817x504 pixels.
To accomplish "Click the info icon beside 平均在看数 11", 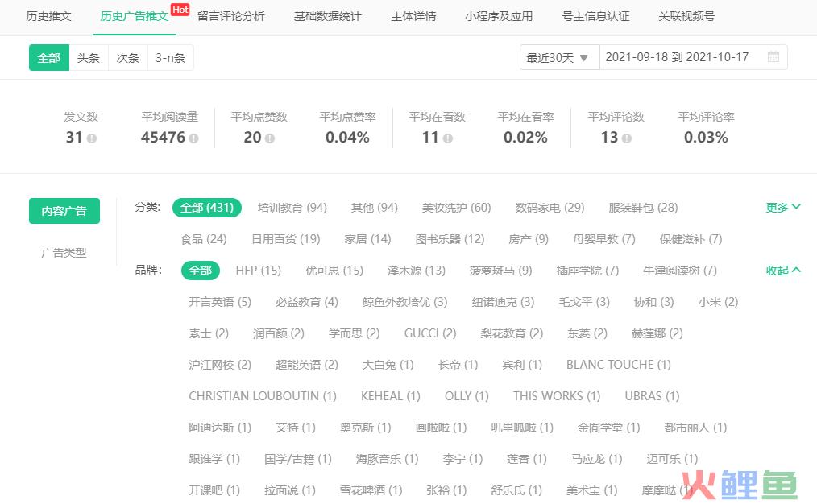I will pyautogui.click(x=448, y=138).
